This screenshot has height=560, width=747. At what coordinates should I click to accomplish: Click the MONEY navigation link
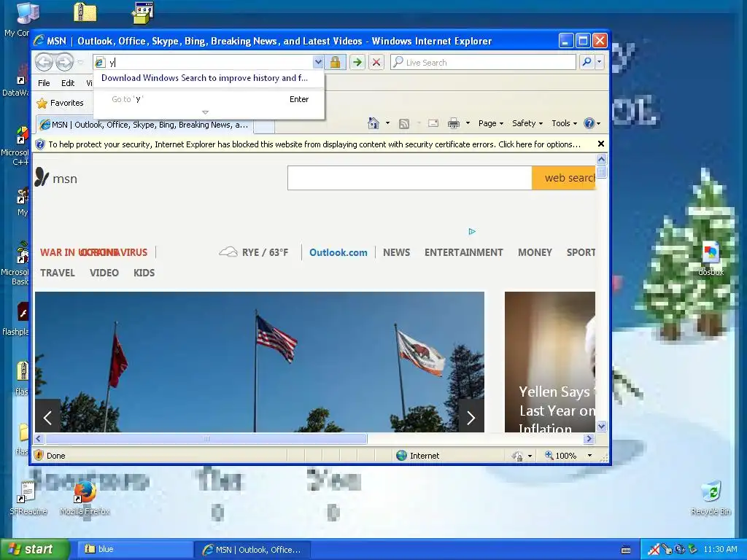point(535,252)
